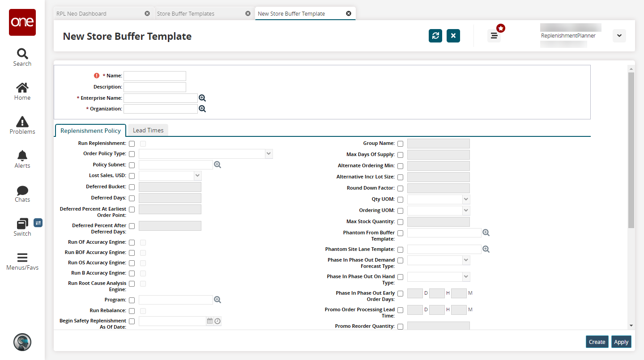Screen dimensions: 644x360
Task: Expand the Order Policy Type dropdown
Action: click(269, 154)
